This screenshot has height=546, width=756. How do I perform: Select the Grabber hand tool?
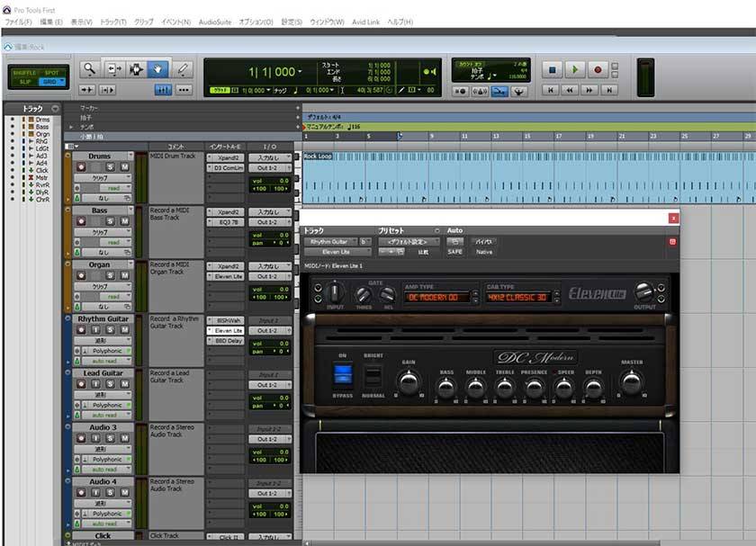158,69
